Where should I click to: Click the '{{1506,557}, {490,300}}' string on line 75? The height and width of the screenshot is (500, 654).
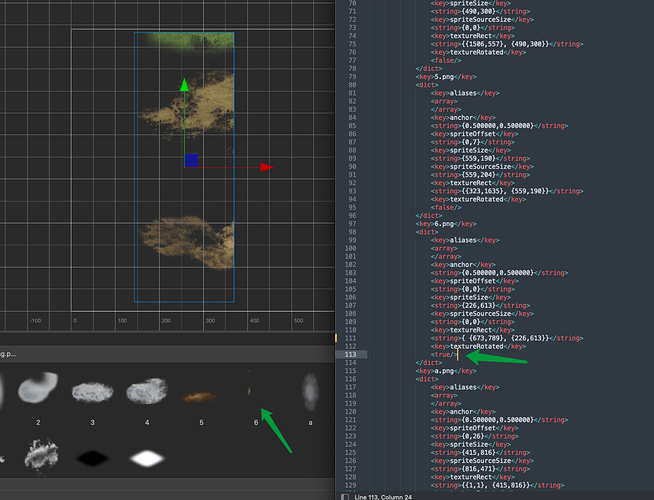click(505, 44)
